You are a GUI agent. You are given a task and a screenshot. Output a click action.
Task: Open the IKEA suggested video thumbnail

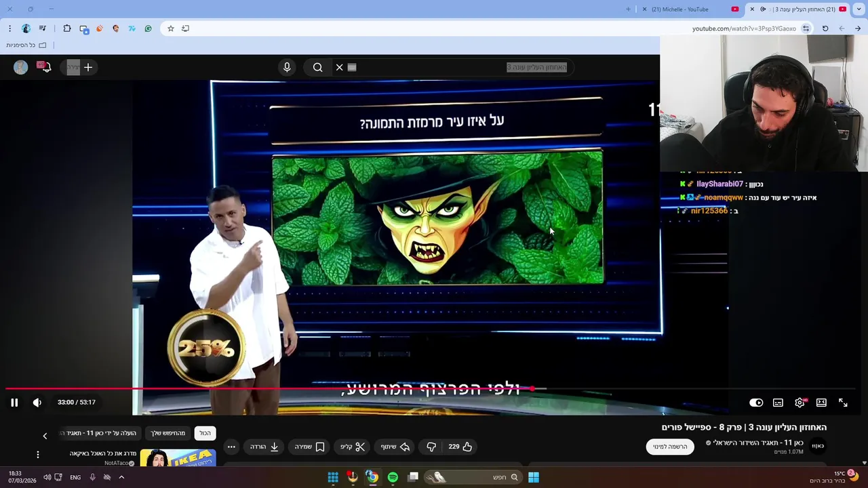point(178,458)
